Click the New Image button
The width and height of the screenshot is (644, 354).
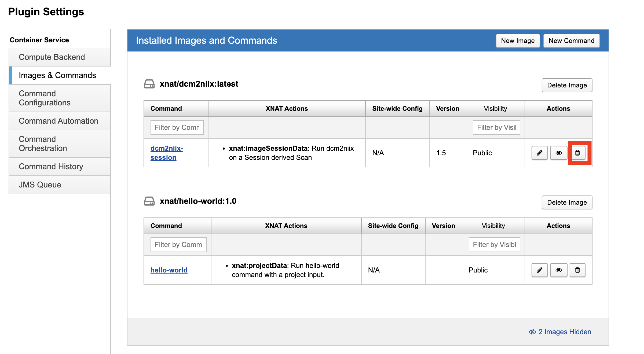tap(518, 41)
